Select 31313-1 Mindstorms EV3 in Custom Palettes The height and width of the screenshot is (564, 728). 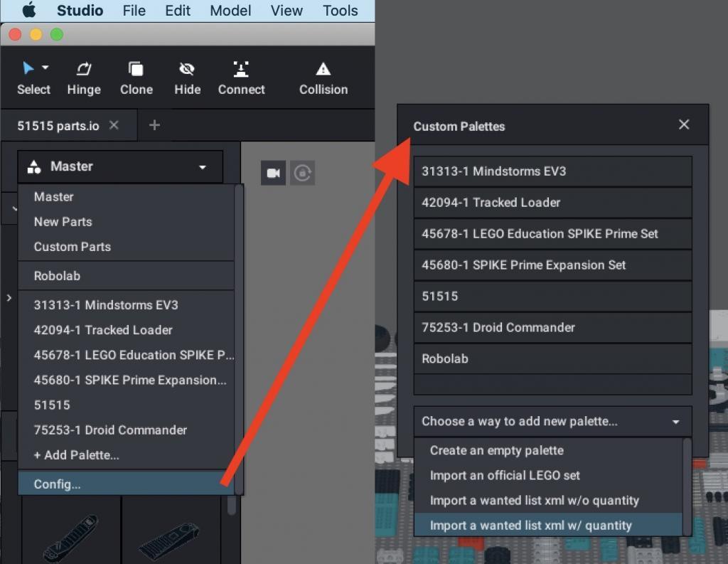tap(552, 171)
